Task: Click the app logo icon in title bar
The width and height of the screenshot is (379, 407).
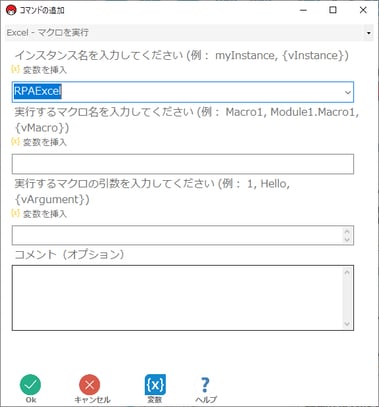Action: (11, 11)
